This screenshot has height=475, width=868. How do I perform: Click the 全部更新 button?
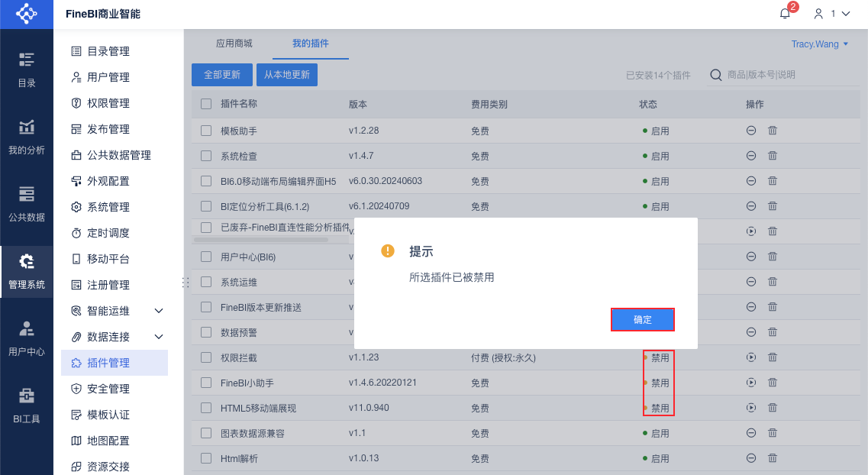point(221,75)
